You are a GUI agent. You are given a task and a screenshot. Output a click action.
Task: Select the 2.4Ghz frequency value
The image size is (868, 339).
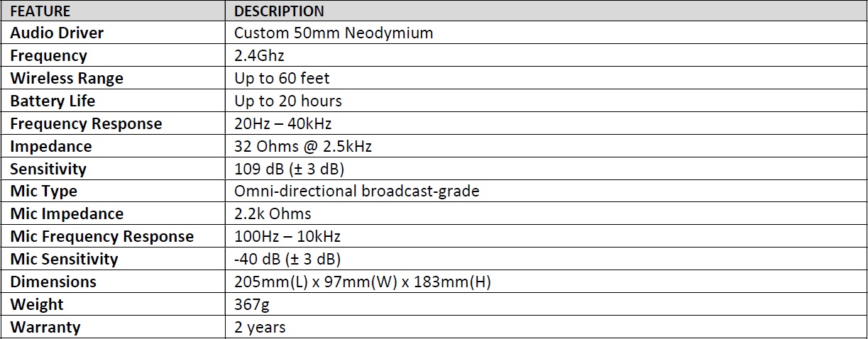coord(259,55)
